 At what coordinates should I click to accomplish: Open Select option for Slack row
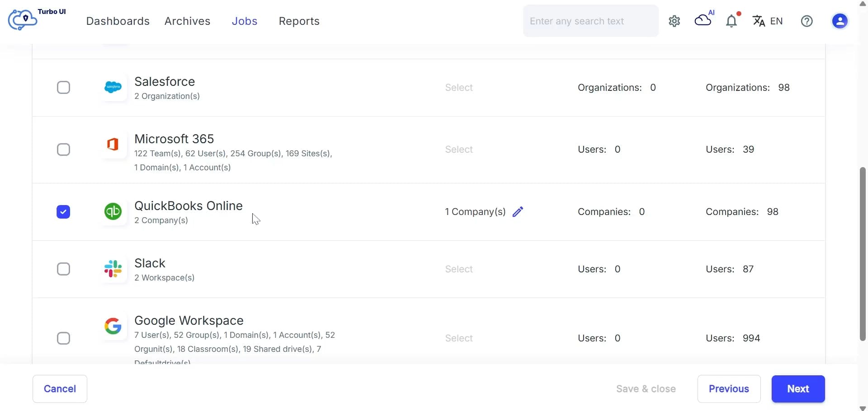pyautogui.click(x=459, y=269)
